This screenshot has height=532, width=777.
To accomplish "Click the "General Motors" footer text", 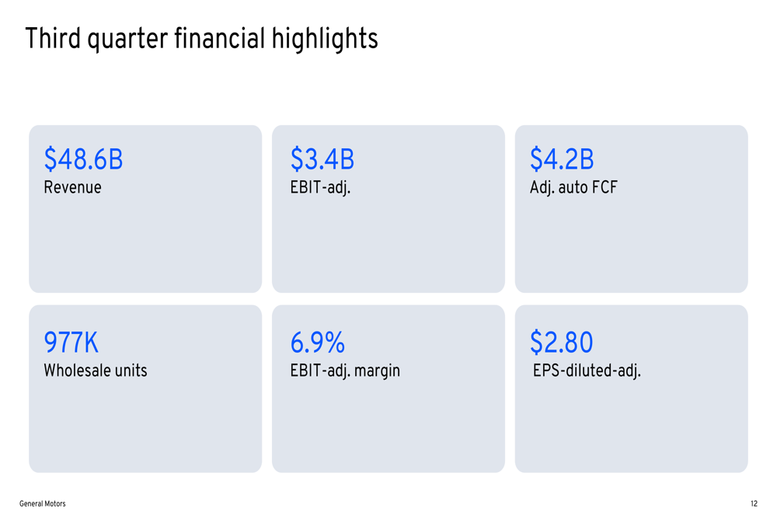I will click(x=43, y=504).
